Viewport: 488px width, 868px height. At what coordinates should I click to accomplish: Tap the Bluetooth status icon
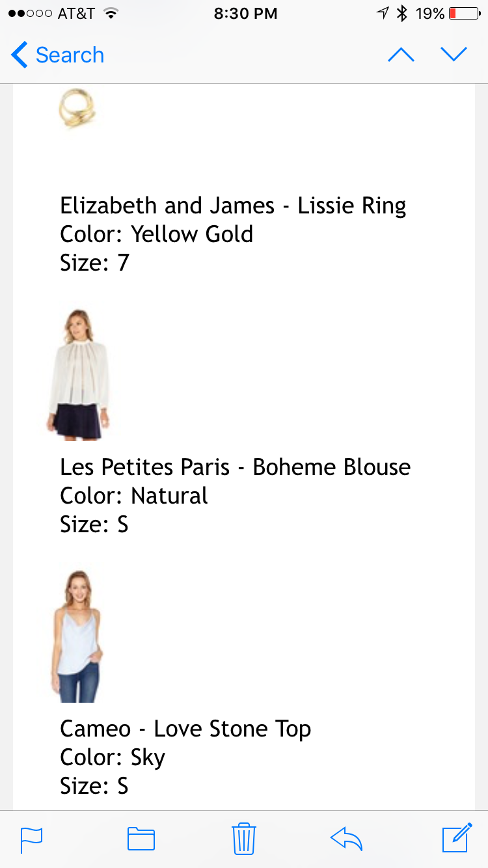(402, 13)
